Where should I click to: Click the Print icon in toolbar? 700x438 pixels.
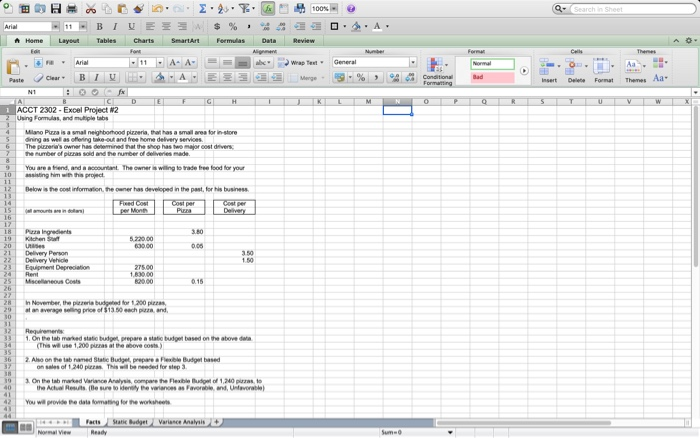[71, 8]
